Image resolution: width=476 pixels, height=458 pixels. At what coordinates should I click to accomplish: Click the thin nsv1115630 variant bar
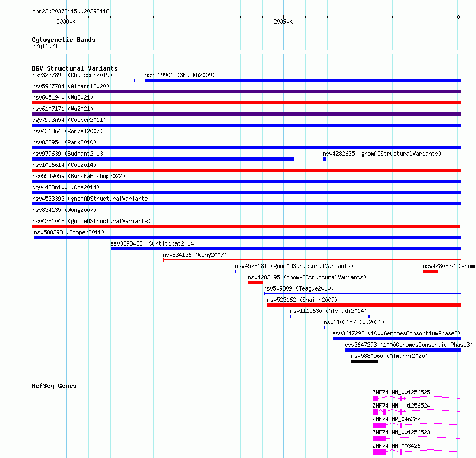[330, 316]
